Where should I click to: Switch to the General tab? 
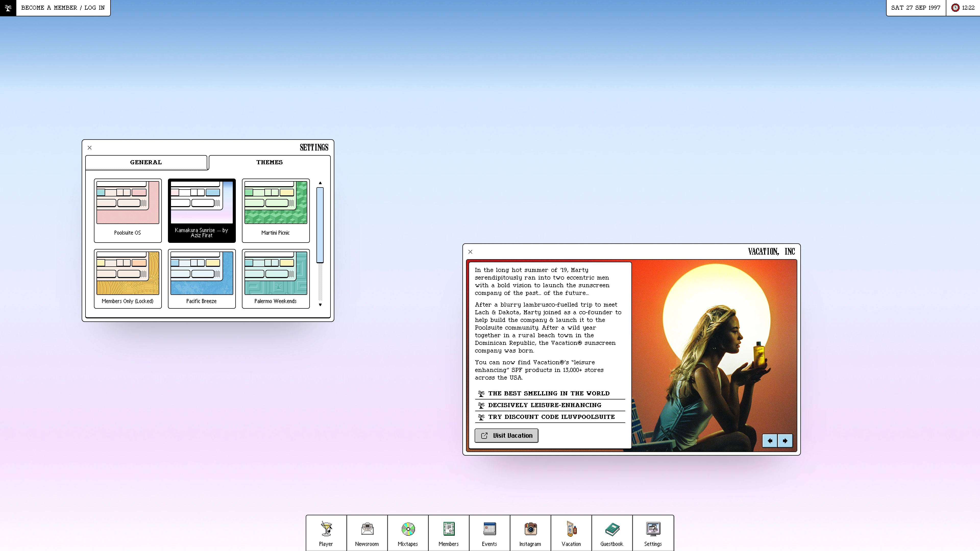pos(146,162)
